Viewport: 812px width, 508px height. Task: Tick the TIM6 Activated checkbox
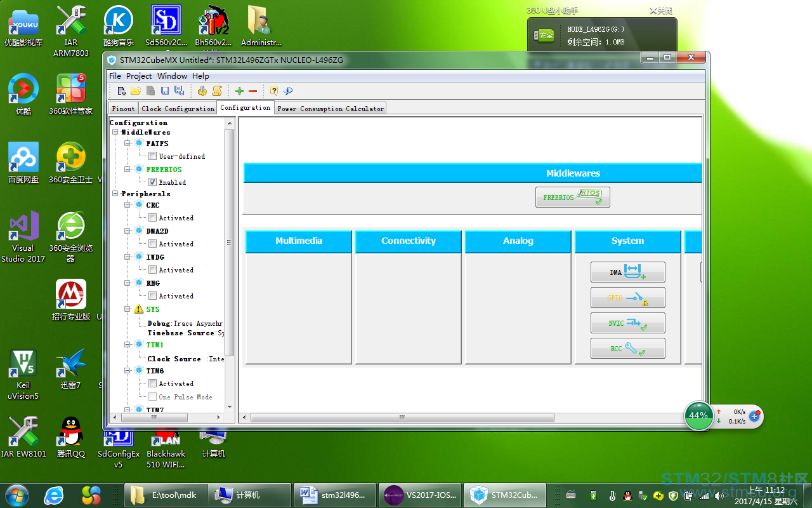[x=152, y=384]
